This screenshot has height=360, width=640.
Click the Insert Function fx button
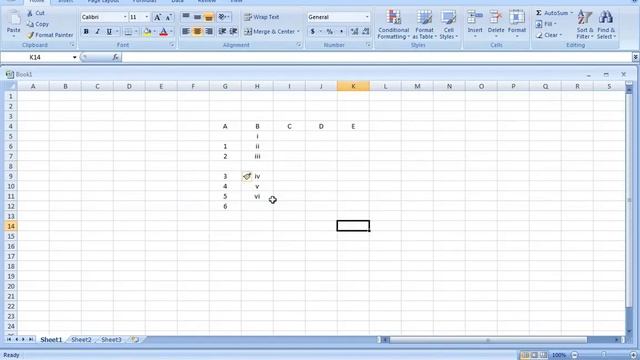pyautogui.click(x=116, y=58)
